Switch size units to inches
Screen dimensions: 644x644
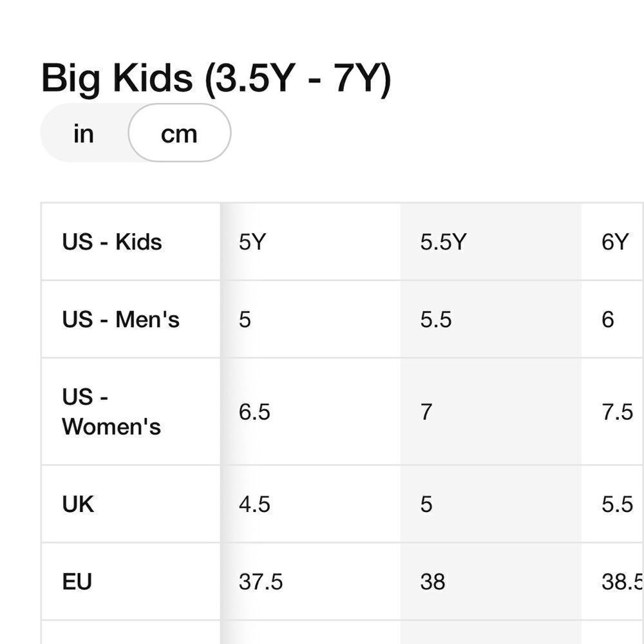click(x=84, y=133)
